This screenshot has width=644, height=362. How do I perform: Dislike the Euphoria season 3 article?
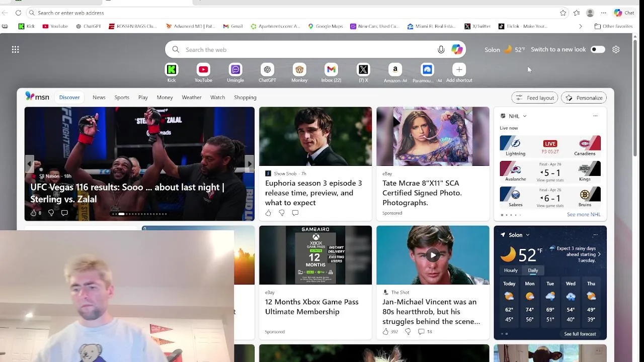282,213
